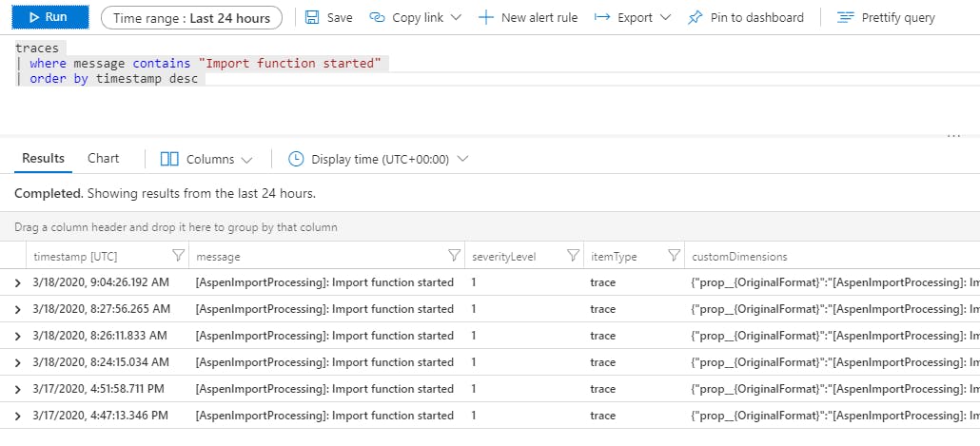Filter the severityLevel column
This screenshot has height=446, width=980.
pyautogui.click(x=573, y=256)
